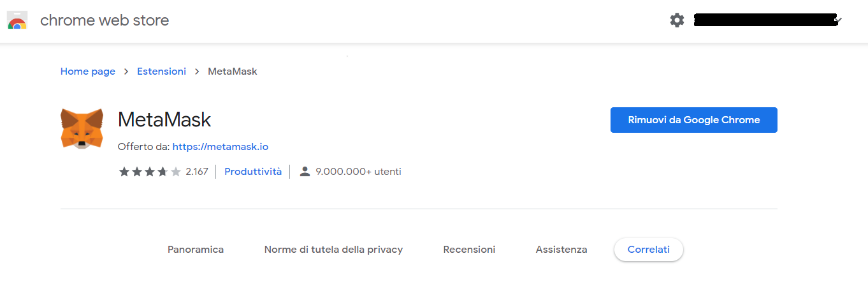Select the Recensioni tab
868x286 pixels.
click(469, 250)
